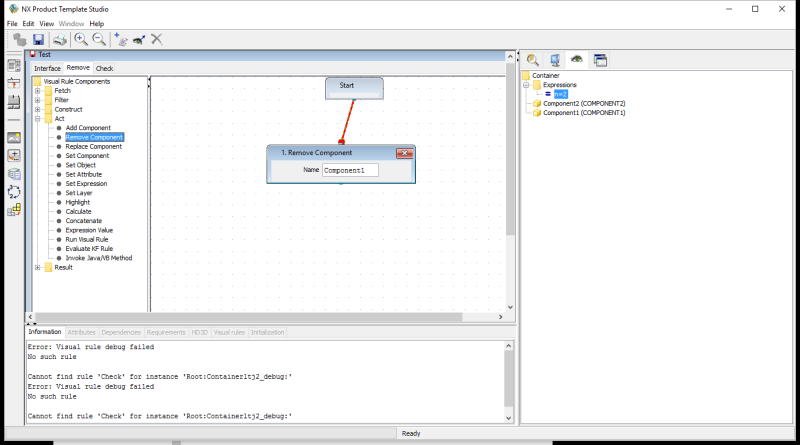Click the Start node on the canvas
The image size is (800, 445).
tap(354, 88)
